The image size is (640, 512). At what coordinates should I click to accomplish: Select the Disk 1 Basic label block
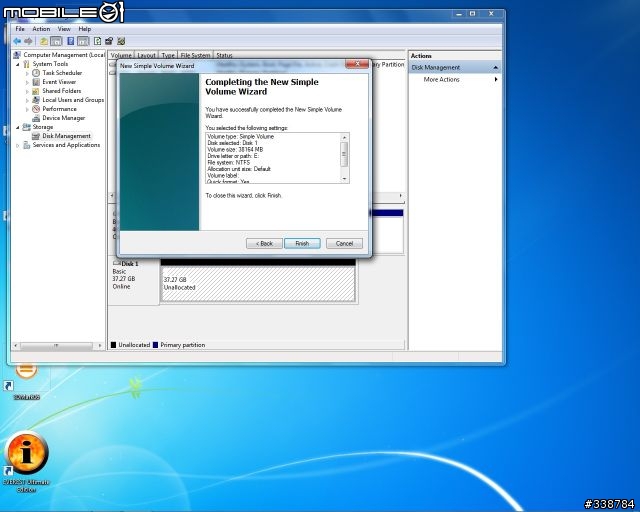134,282
